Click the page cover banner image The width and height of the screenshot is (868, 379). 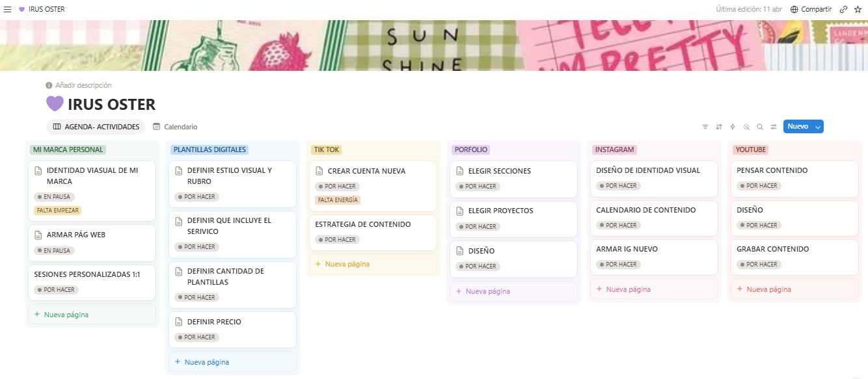pyautogui.click(x=434, y=46)
